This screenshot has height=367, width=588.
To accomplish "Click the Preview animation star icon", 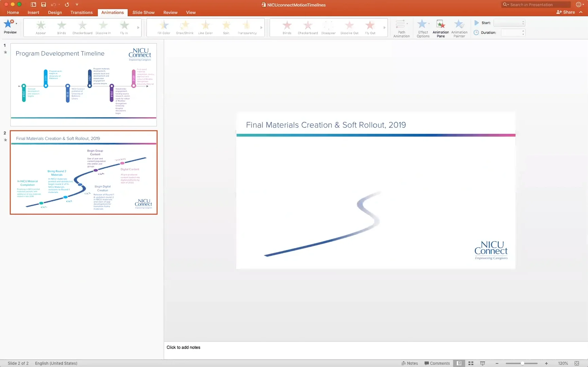I will 8,24.
